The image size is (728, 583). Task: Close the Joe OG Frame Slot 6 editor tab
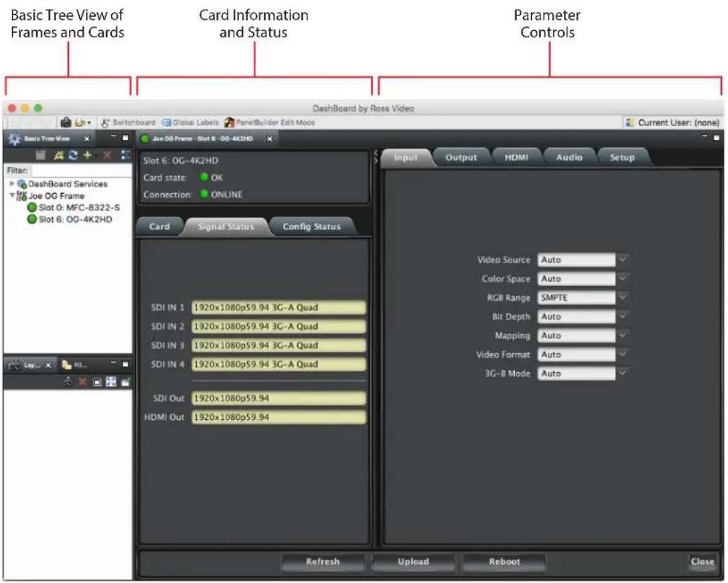[x=270, y=139]
